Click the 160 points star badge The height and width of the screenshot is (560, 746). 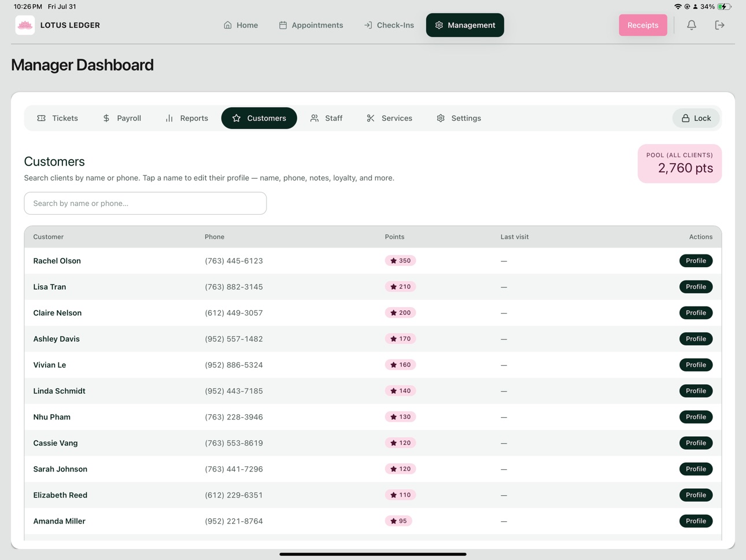point(400,365)
